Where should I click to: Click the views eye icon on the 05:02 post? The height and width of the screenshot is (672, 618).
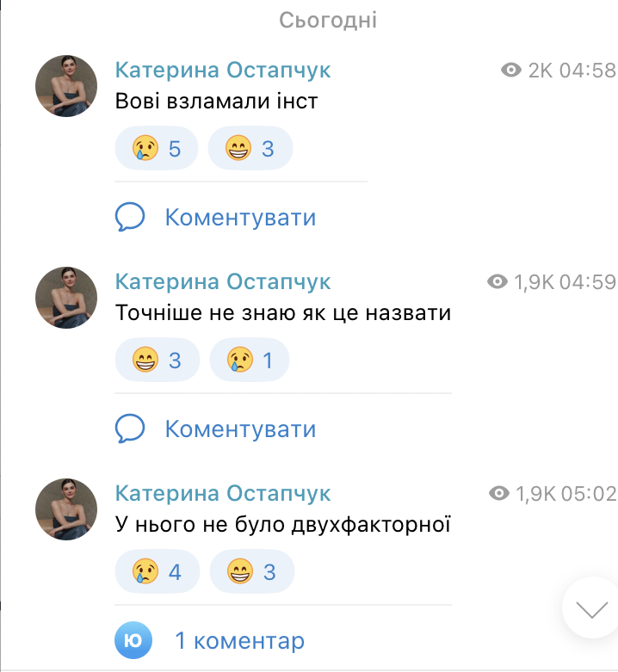point(498,493)
